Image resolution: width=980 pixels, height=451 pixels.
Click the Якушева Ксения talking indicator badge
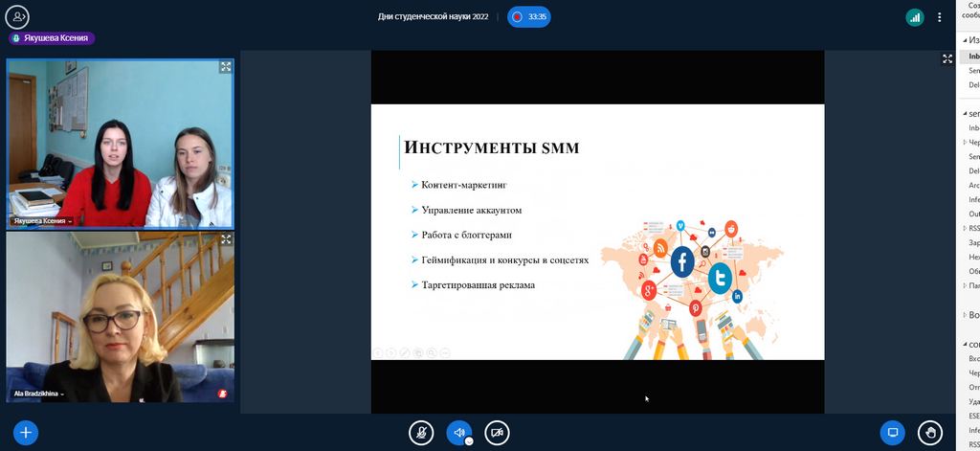tap(52, 38)
